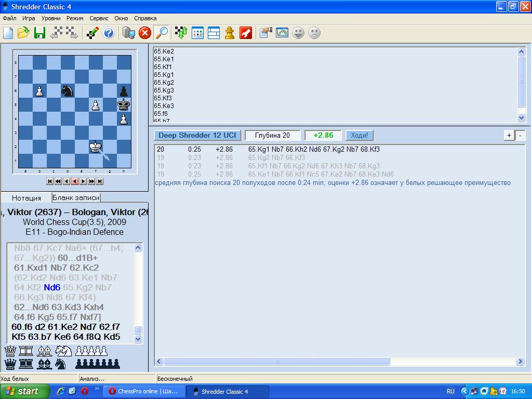Viewport: 532px width, 399px height.
Task: Click the Deep Shredder 12 UCI engine button
Action: click(x=197, y=136)
